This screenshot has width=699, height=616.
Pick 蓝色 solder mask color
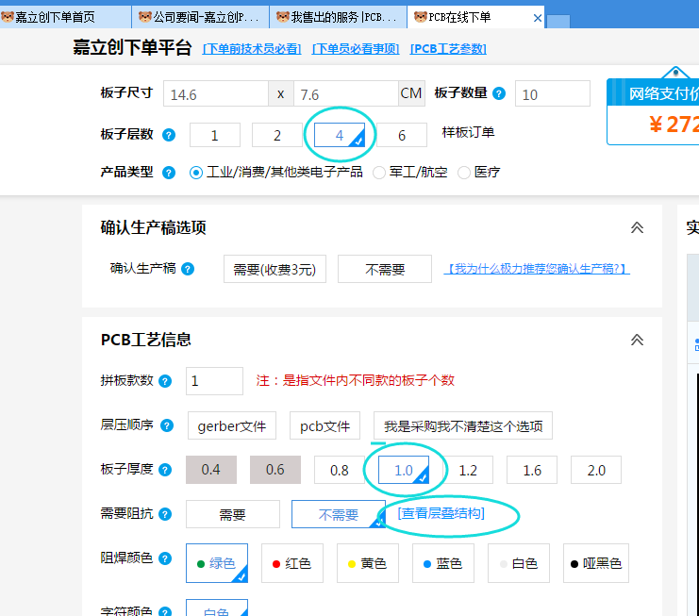pos(443,563)
